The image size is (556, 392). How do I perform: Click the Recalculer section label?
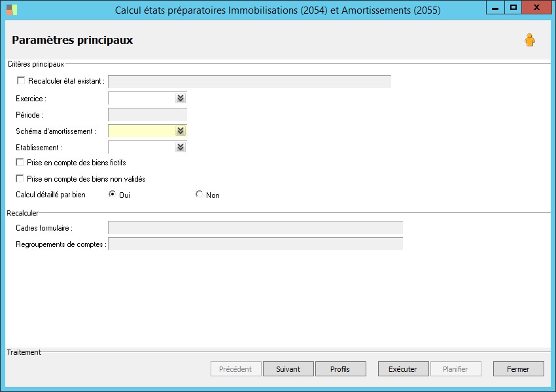point(23,213)
